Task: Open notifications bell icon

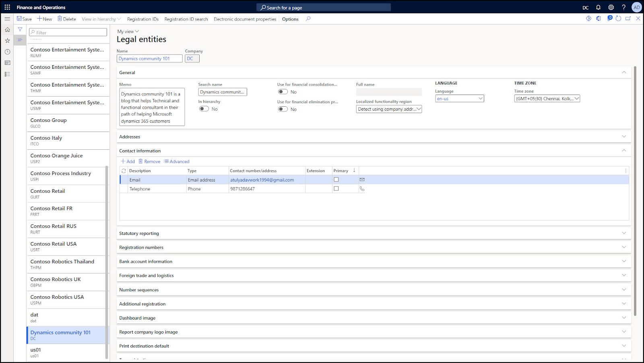Action: 598,7
